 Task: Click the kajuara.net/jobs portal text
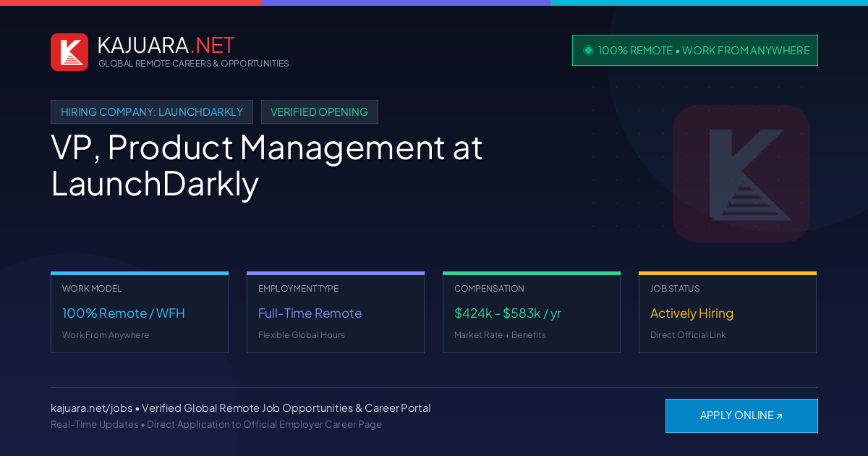coord(240,408)
